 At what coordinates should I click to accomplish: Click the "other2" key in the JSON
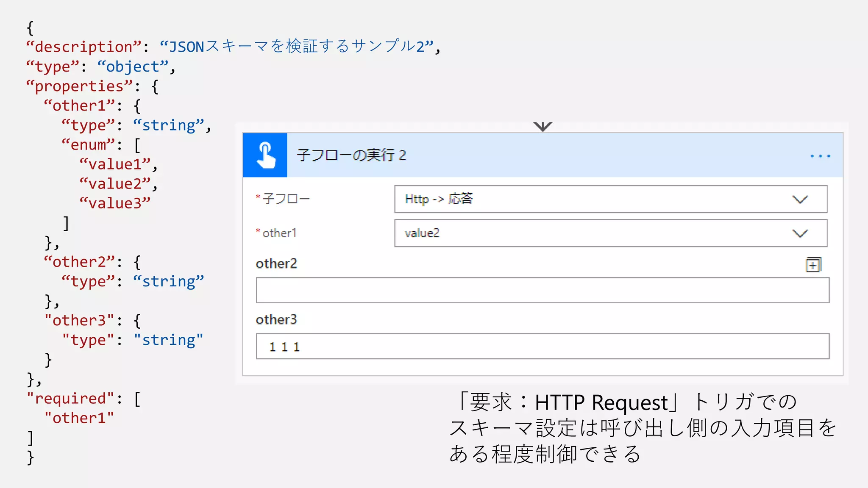(x=79, y=261)
